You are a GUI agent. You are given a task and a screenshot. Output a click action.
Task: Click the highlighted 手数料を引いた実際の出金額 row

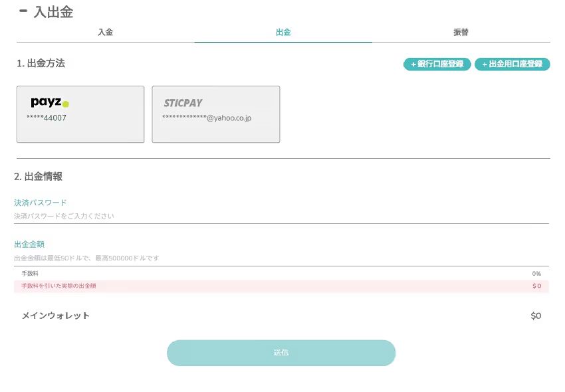click(281, 286)
